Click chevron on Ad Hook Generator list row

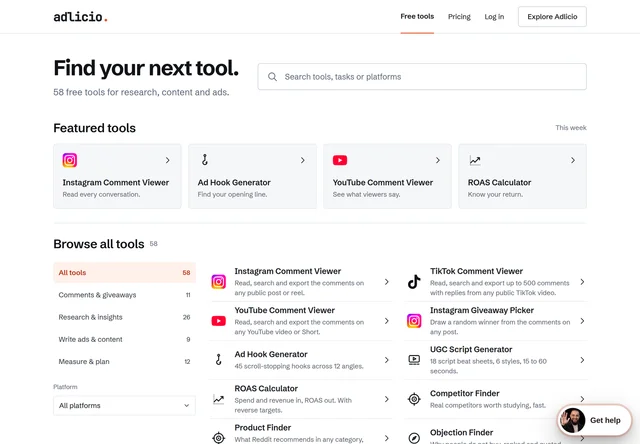click(387, 360)
